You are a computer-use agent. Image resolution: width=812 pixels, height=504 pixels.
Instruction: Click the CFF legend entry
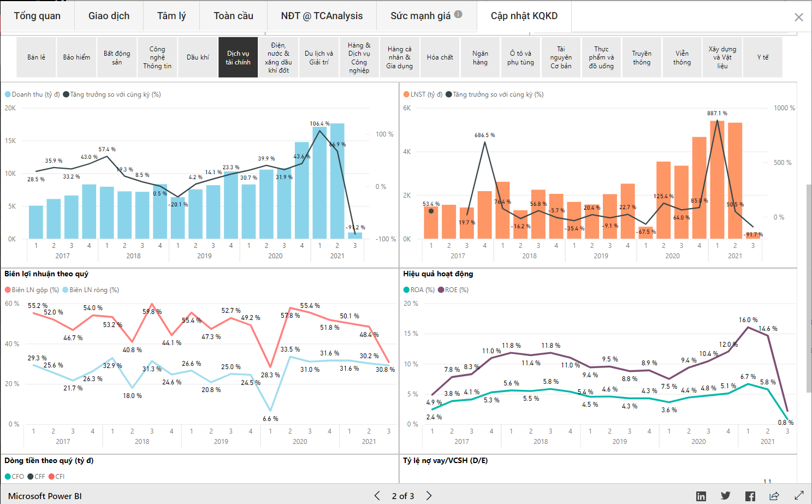tap(37, 477)
